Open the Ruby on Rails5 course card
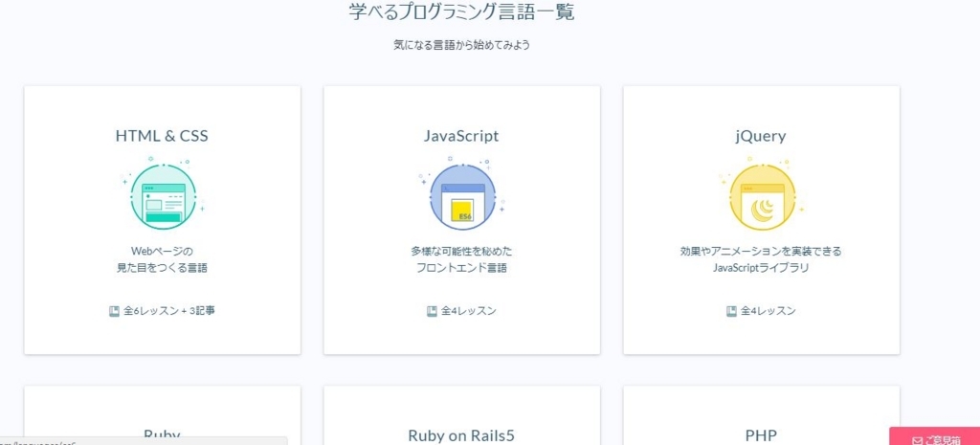 click(x=462, y=415)
